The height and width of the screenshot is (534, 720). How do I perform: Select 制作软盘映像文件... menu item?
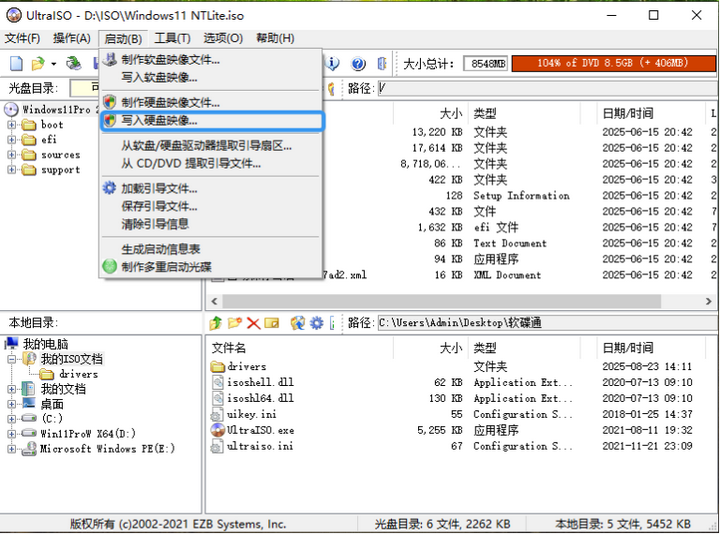211,59
